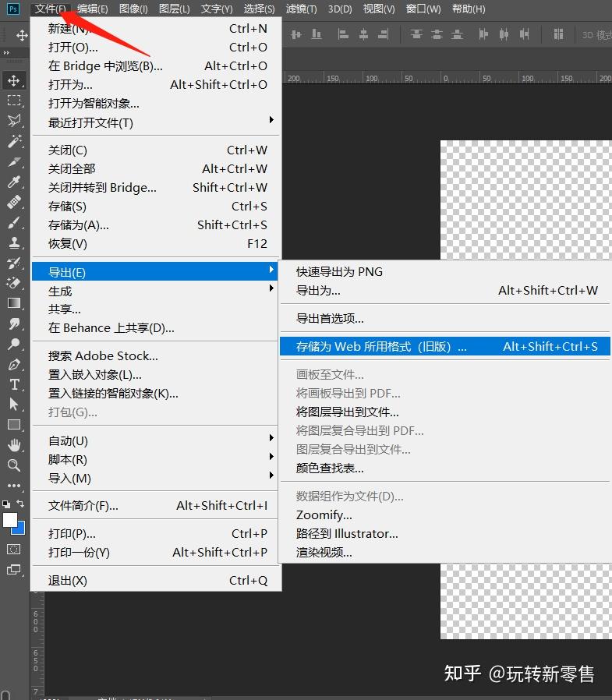
Task: Select the Healing Brush bandage tool
Action: click(x=14, y=202)
